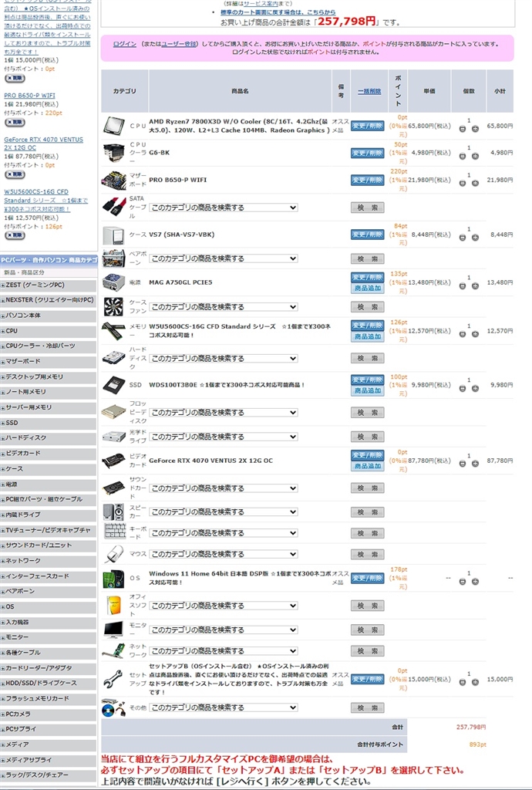Click 商品追加 in the メモリ row
The image size is (532, 790).
368,336
